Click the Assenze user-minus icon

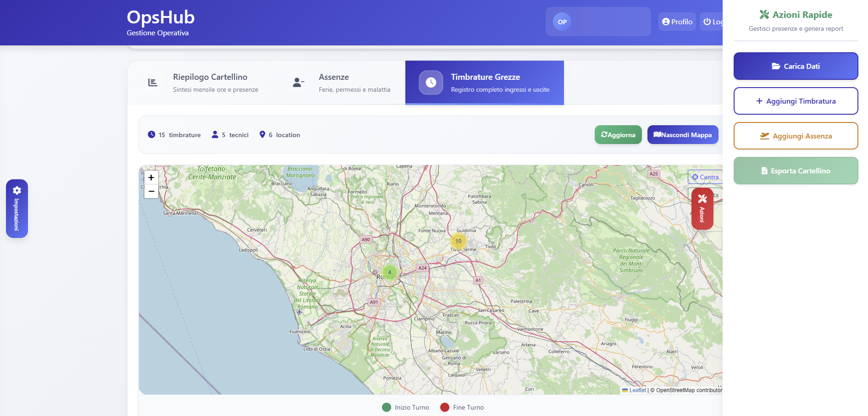click(x=298, y=83)
